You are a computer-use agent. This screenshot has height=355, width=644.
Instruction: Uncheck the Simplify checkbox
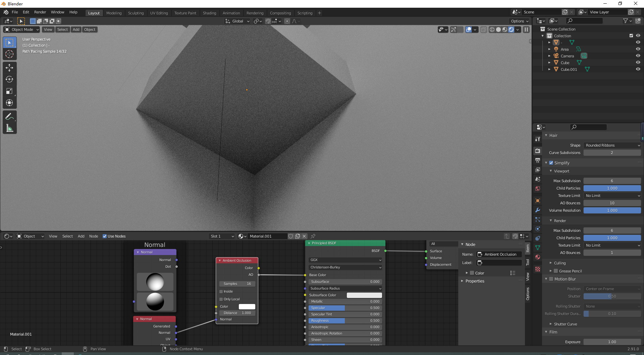click(x=551, y=163)
